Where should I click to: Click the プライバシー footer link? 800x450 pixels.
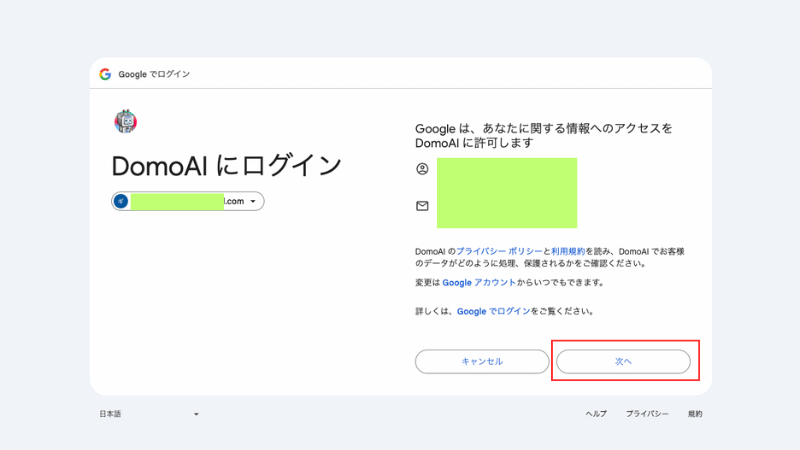[x=647, y=414]
